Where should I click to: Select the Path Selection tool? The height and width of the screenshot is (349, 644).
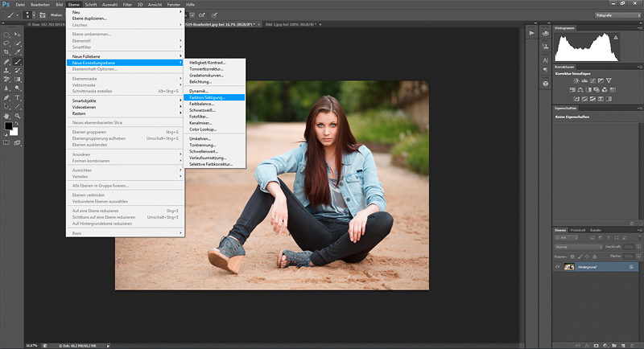pos(6,107)
